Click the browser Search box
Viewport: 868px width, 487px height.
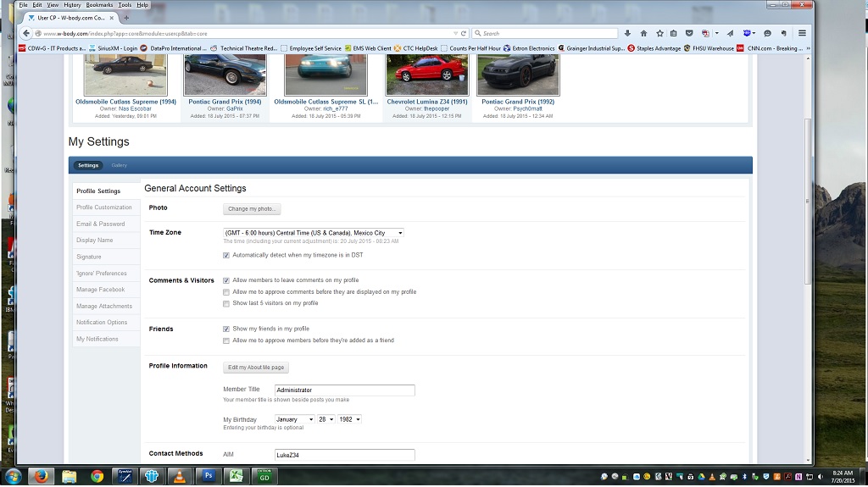point(545,33)
